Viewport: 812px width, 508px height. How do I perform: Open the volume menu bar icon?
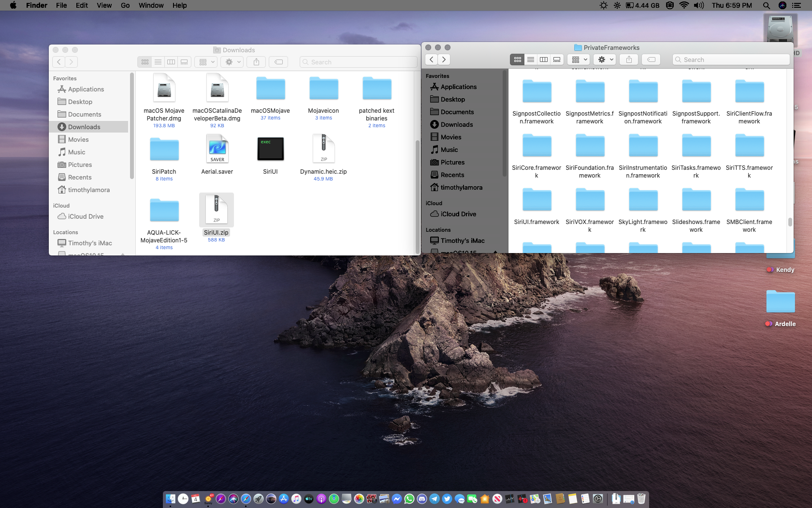pyautogui.click(x=699, y=5)
